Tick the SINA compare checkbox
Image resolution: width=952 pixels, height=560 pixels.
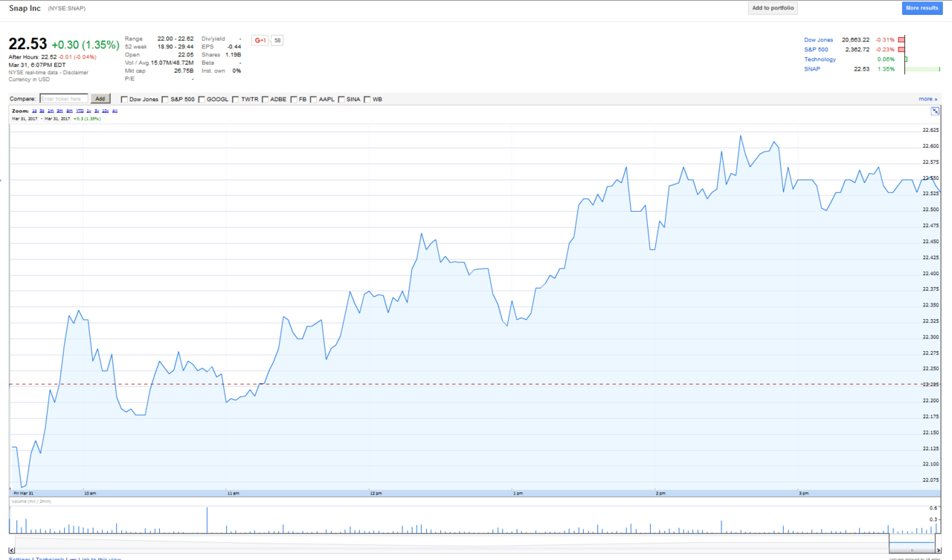point(341,99)
